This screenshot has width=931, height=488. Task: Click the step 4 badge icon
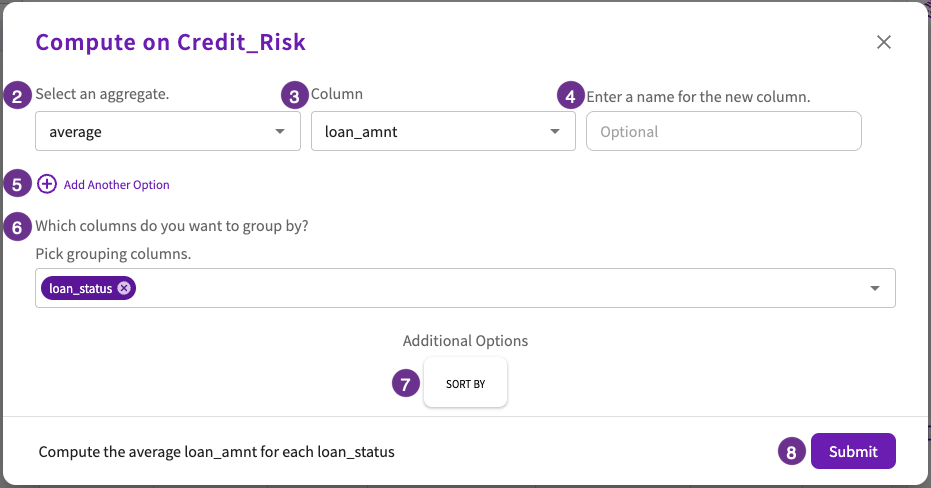[570, 96]
